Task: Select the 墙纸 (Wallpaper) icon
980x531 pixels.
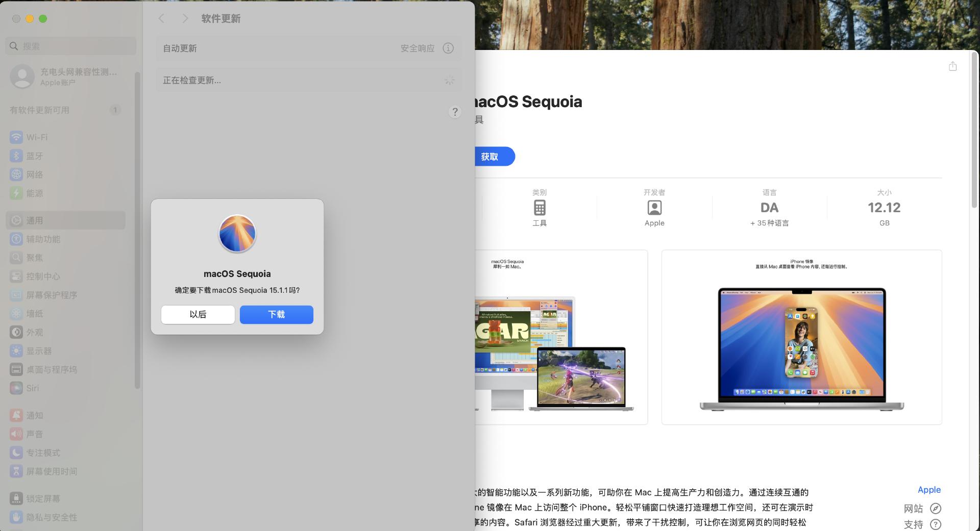Action: pos(17,313)
